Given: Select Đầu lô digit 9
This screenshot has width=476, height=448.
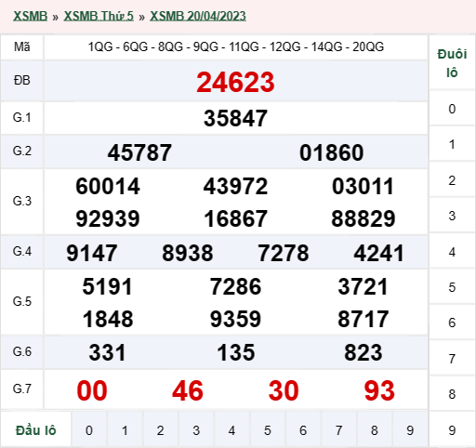Looking at the screenshot, I should pyautogui.click(x=410, y=430).
